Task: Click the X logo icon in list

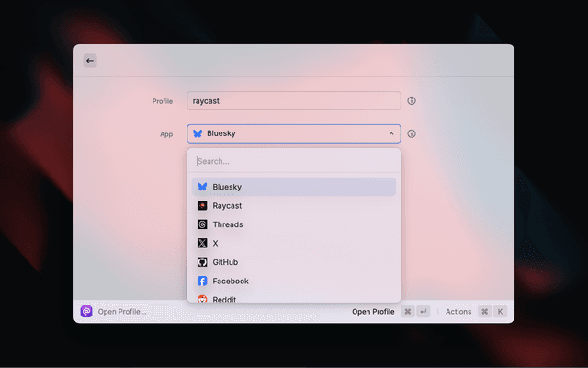Action: tap(202, 244)
